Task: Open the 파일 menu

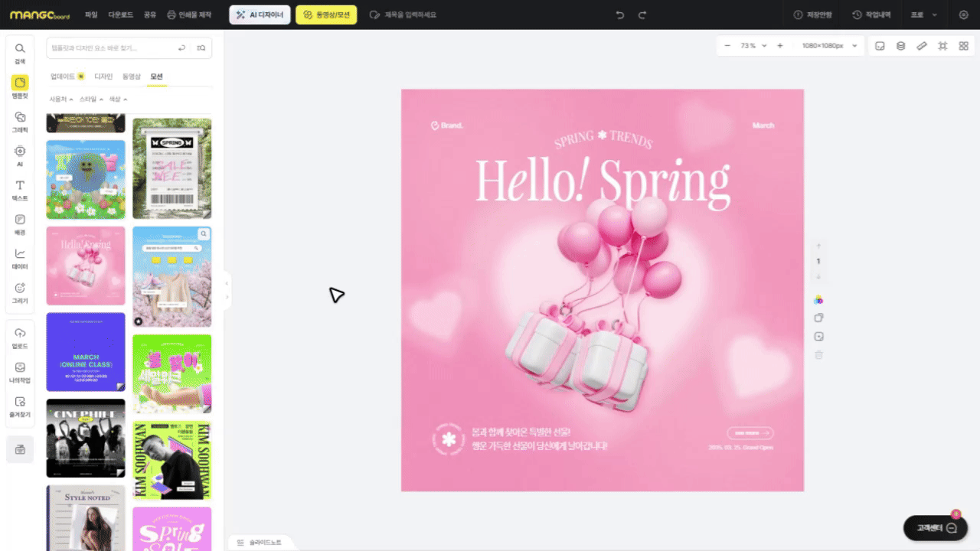Action: click(91, 15)
